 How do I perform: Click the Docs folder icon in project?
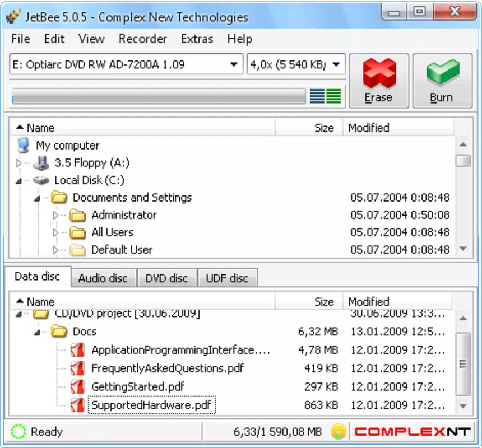click(x=59, y=332)
